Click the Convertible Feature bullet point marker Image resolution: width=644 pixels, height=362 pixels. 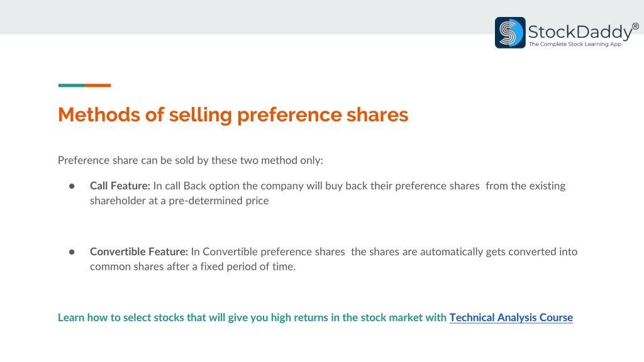point(72,251)
